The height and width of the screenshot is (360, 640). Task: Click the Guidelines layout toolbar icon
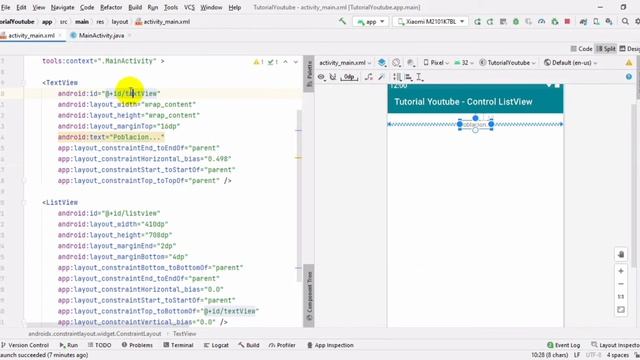[x=420, y=77]
